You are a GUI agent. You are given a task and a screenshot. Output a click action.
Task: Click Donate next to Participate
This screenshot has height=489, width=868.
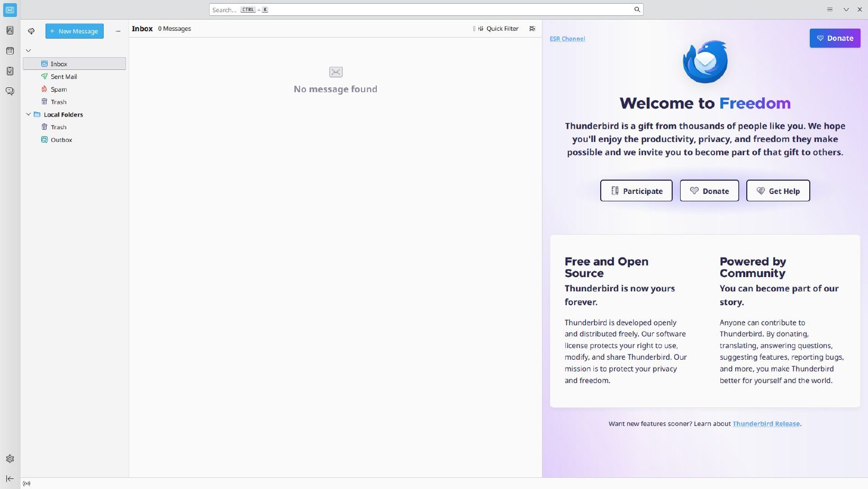point(709,191)
